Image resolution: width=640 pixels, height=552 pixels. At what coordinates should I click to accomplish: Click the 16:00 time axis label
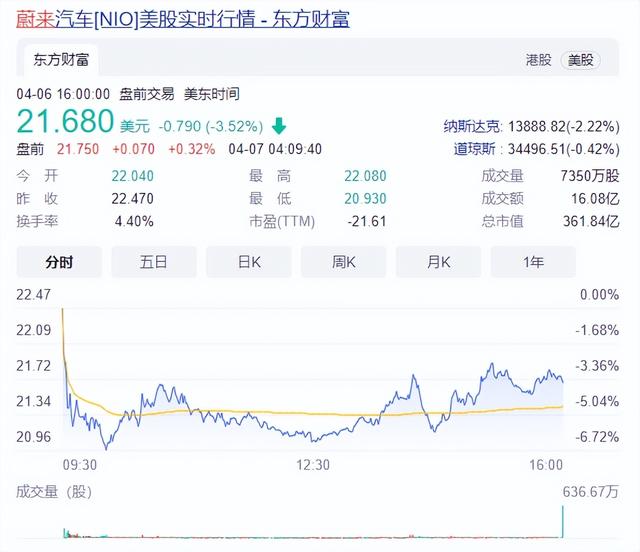tap(546, 465)
